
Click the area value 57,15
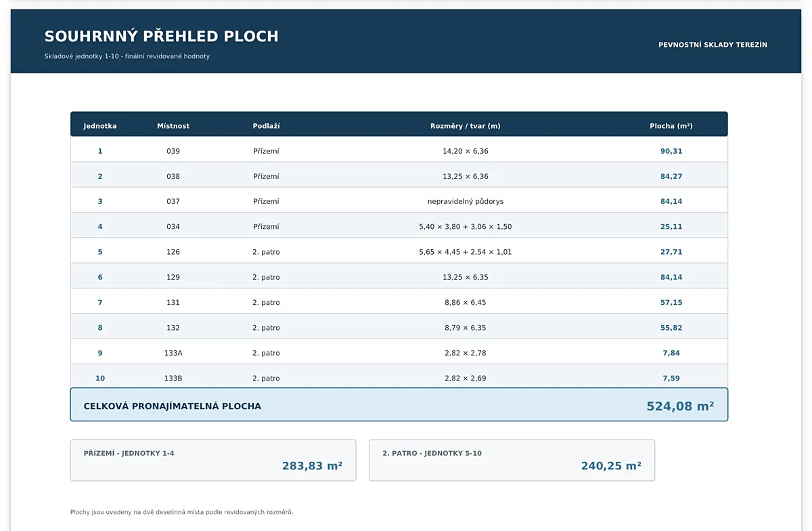(x=671, y=303)
